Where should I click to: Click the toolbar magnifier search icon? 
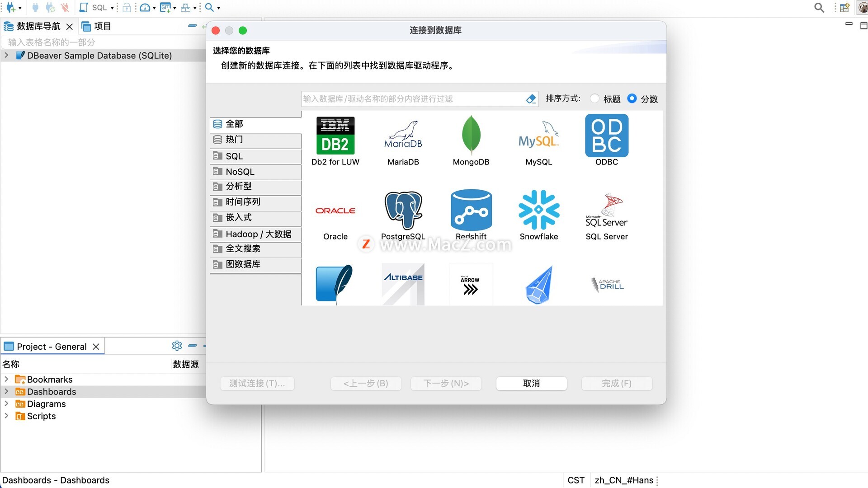click(209, 8)
